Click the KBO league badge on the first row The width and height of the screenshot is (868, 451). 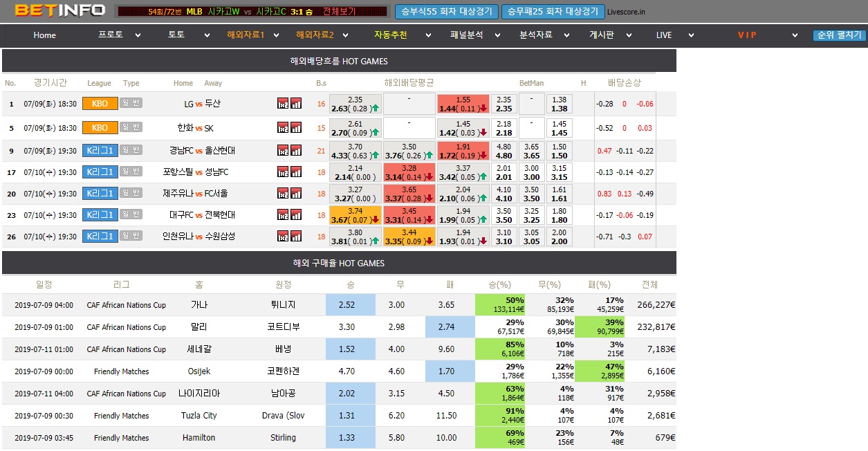99,103
